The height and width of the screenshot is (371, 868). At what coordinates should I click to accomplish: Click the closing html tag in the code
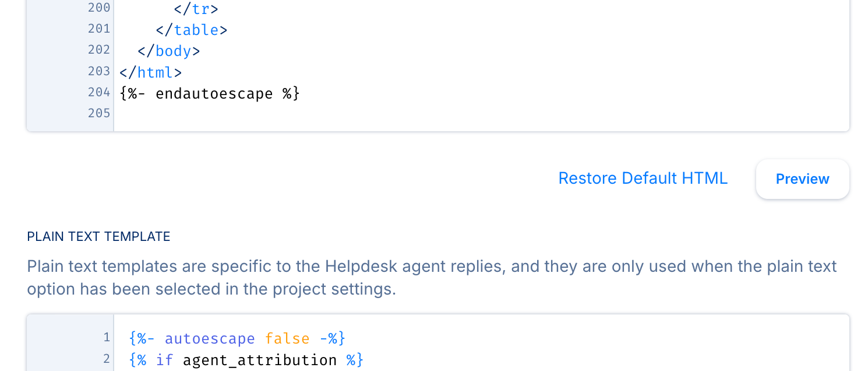[x=151, y=73]
